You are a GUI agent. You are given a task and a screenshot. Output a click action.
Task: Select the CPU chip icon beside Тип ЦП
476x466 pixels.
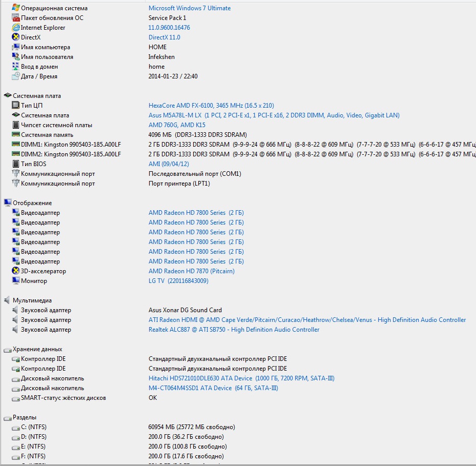coord(16,106)
